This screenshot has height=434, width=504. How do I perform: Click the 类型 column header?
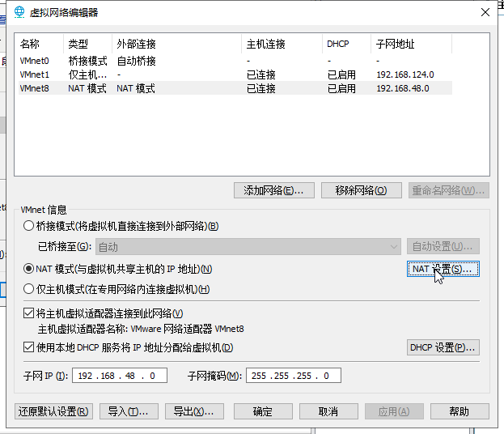[x=87, y=44]
